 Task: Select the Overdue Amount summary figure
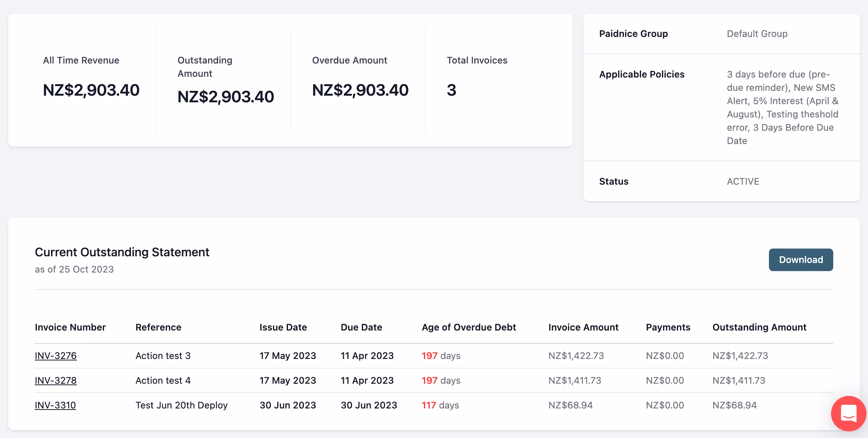[360, 90]
